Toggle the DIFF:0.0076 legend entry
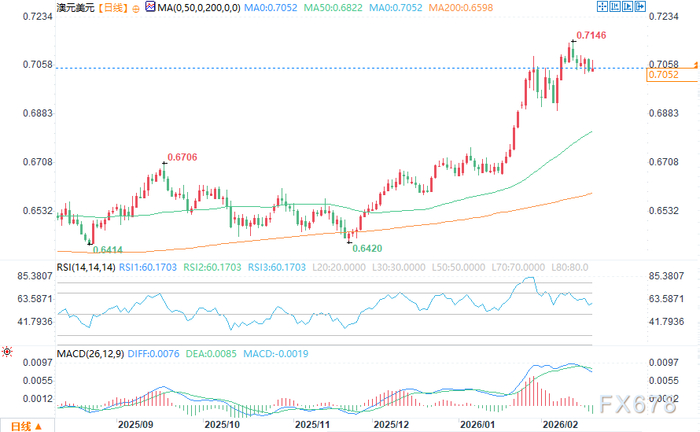Screen dimensions: 700x432 [154, 354]
